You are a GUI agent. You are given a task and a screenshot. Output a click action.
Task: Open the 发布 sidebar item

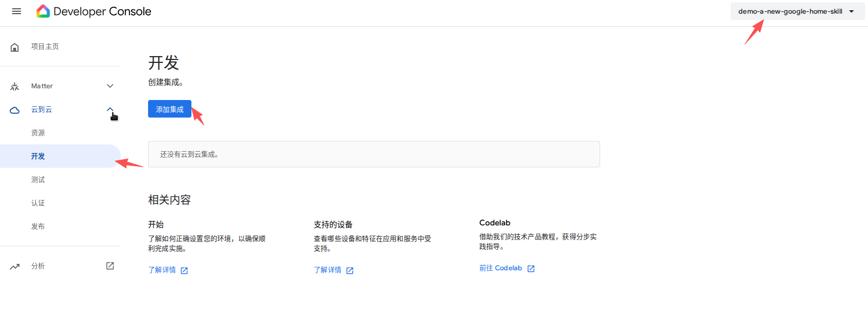tap(38, 226)
